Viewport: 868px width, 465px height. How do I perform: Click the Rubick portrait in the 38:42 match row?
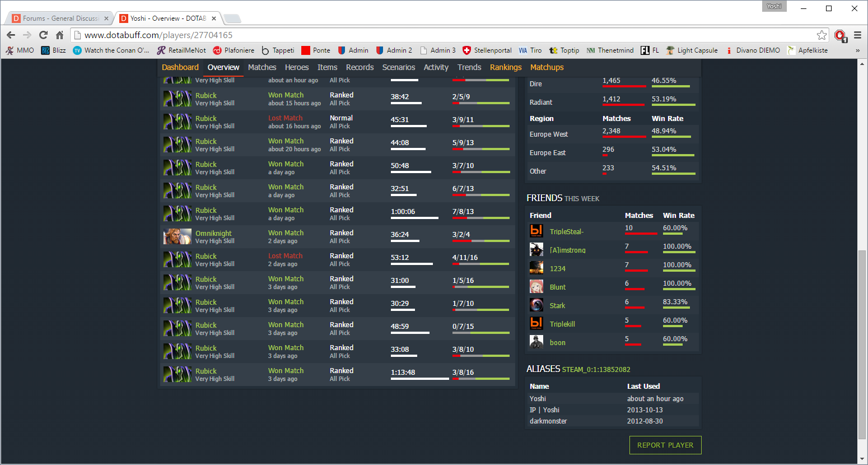(178, 99)
